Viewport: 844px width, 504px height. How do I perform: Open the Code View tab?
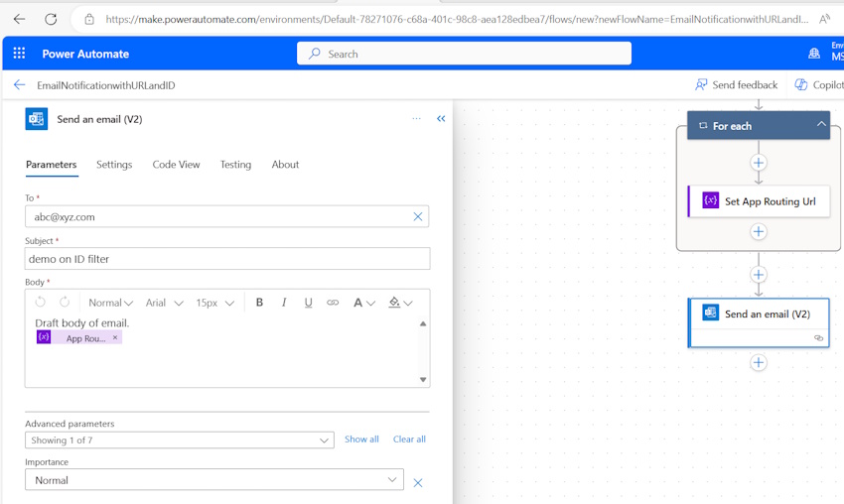pyautogui.click(x=176, y=165)
